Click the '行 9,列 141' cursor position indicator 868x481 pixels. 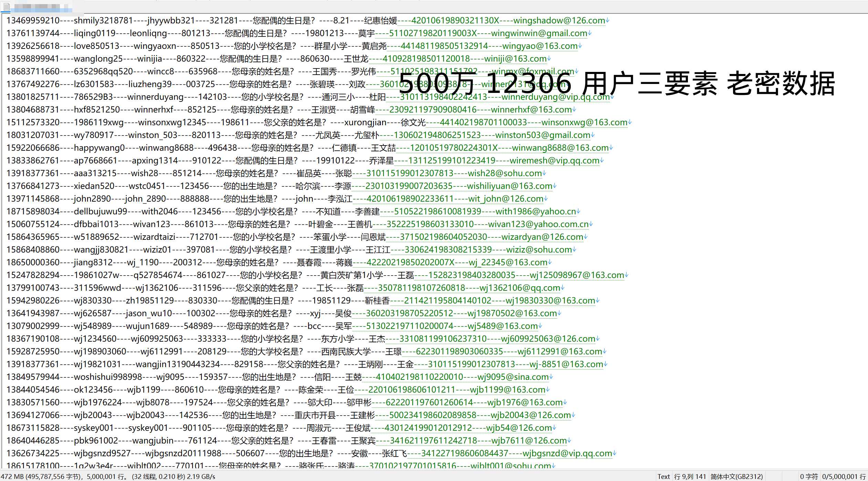pos(690,476)
